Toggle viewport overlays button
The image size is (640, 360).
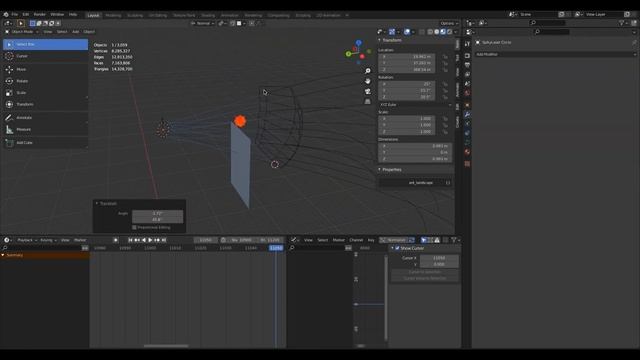pos(407,31)
